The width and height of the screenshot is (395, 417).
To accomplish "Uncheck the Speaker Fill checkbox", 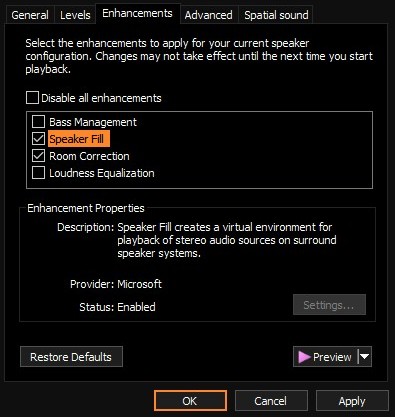I will 38,139.
